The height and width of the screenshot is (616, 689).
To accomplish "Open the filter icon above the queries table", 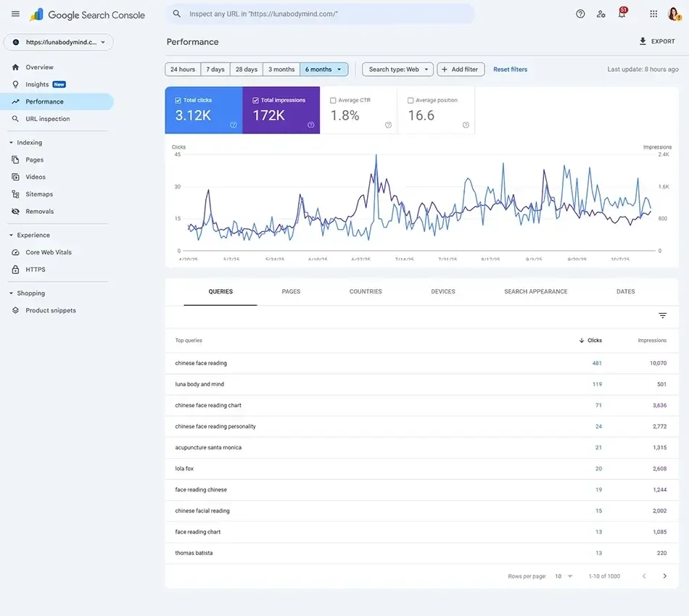I will (x=661, y=315).
